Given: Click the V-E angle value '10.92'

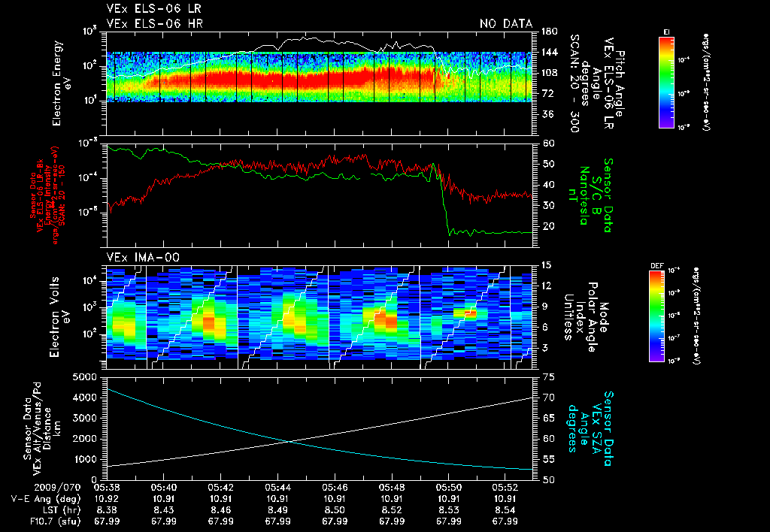Looking at the screenshot, I should (x=107, y=500).
